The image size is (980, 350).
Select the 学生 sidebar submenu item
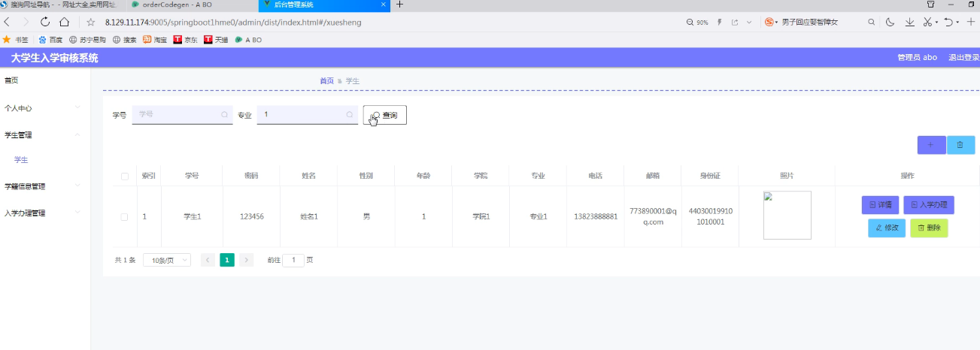click(x=21, y=160)
